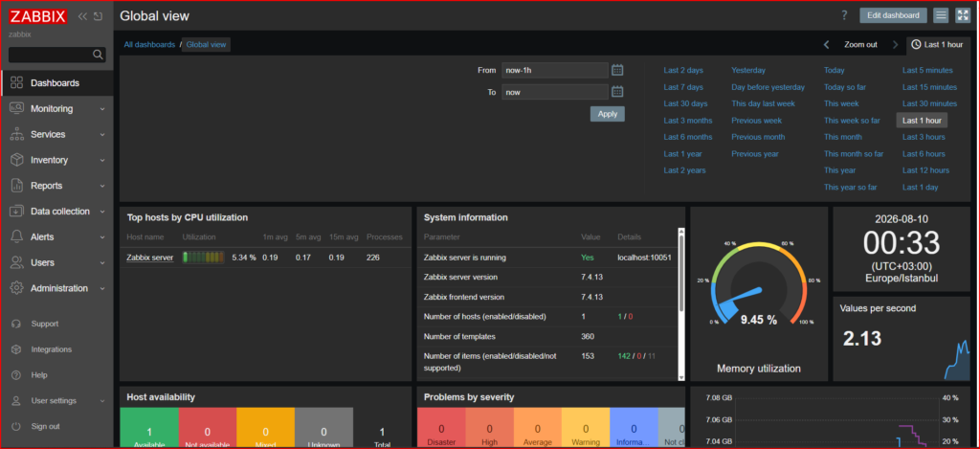
Task: Click the CPU utilization bar gauge for Zabbix server
Action: coord(203,257)
